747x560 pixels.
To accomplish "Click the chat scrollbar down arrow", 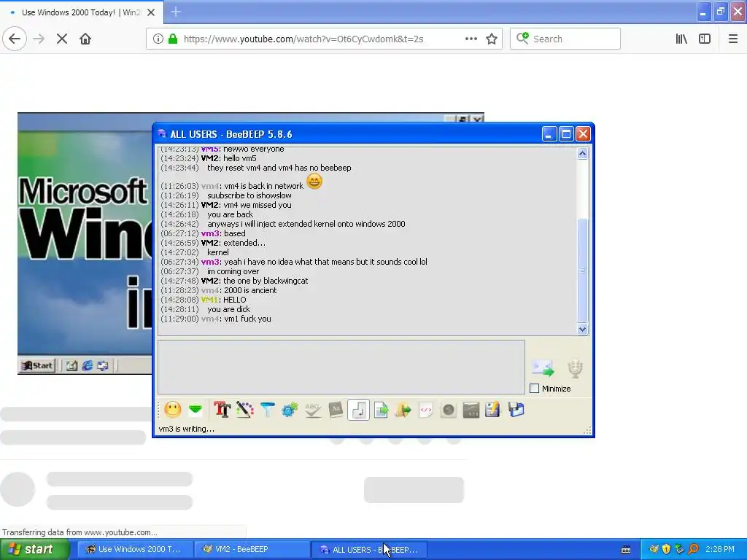I will tap(582, 329).
